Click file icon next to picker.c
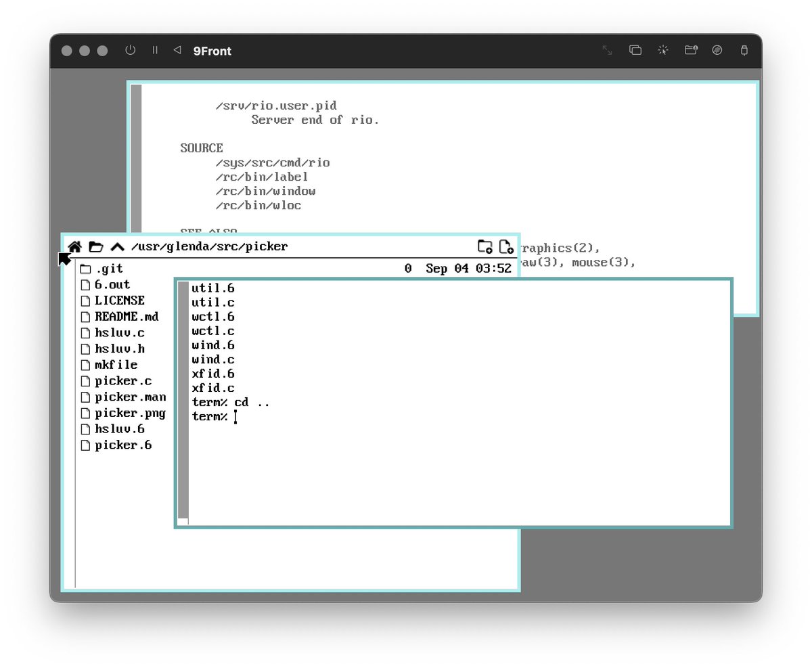Image resolution: width=812 pixels, height=668 pixels. click(x=85, y=381)
